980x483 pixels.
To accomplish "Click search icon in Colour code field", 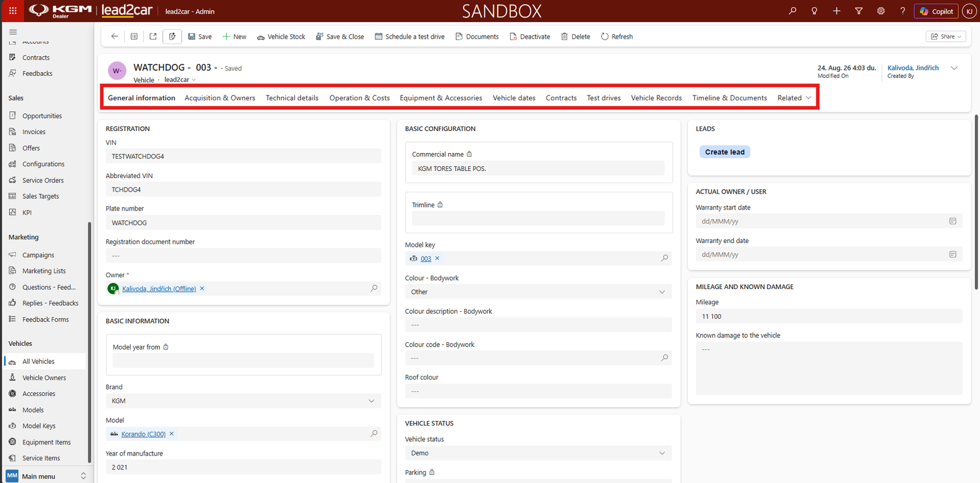I will pyautogui.click(x=665, y=358).
